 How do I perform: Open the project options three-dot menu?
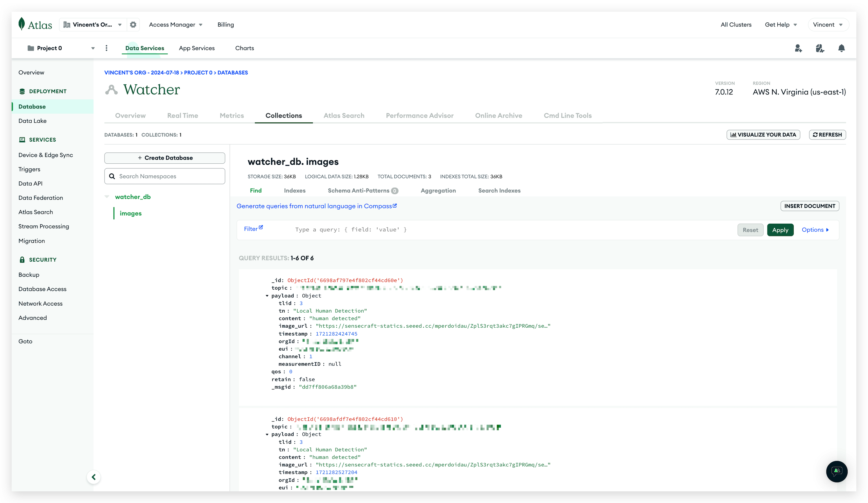pyautogui.click(x=106, y=48)
